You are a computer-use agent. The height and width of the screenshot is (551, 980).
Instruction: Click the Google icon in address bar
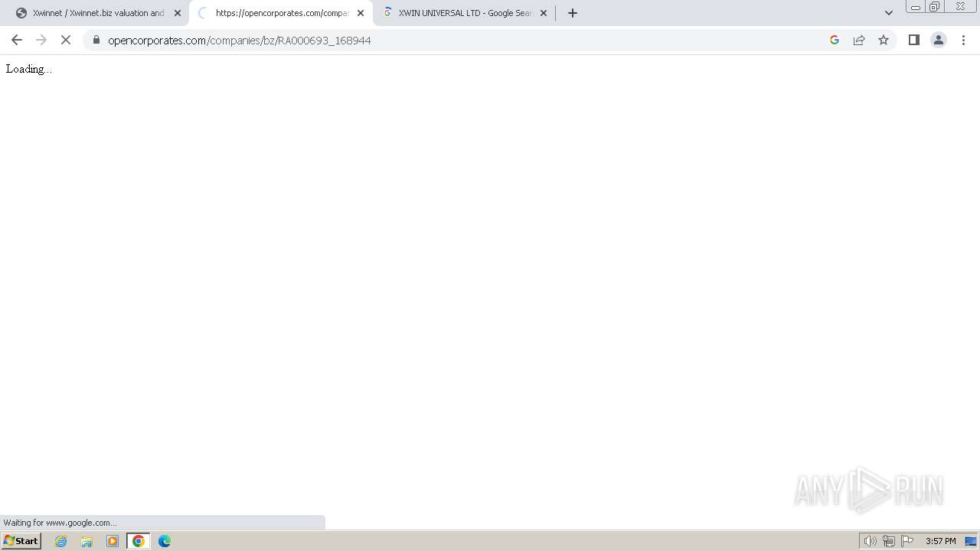click(x=835, y=40)
